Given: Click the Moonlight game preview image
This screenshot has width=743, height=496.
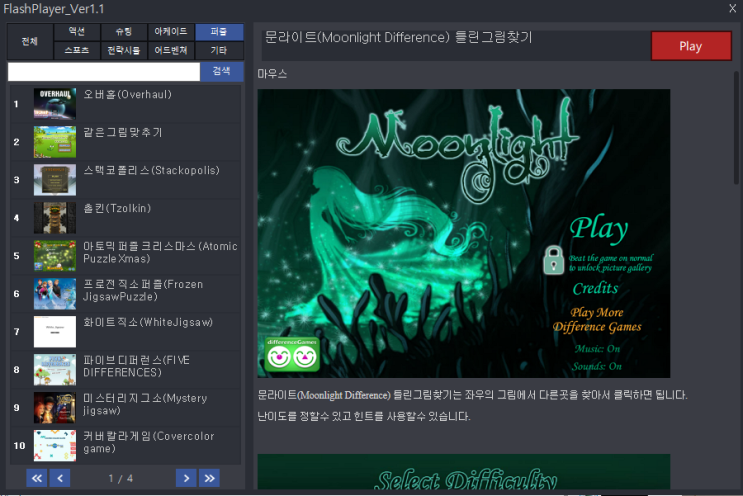Looking at the screenshot, I should coord(464,233).
